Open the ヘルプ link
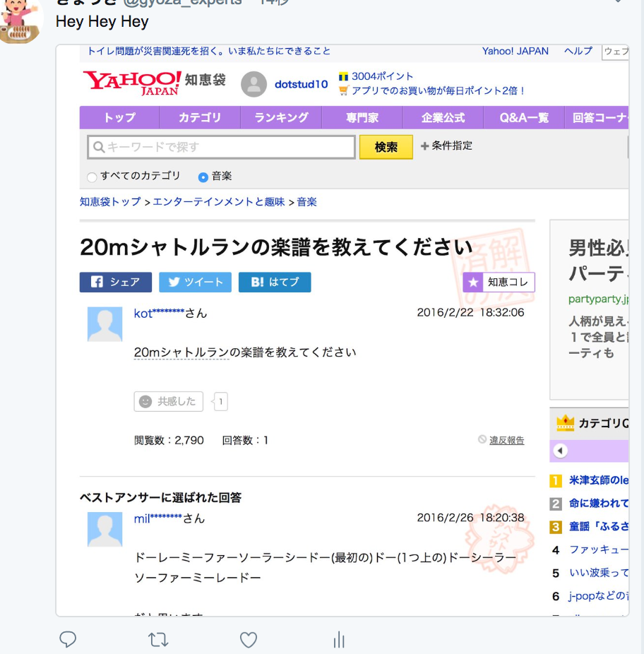 578,51
